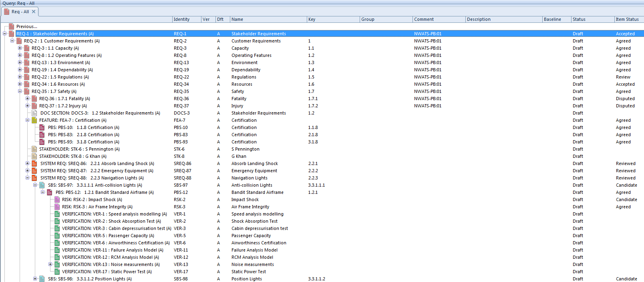Expand the REQ-19 Dependability node
The image size is (644, 282).
(20, 70)
